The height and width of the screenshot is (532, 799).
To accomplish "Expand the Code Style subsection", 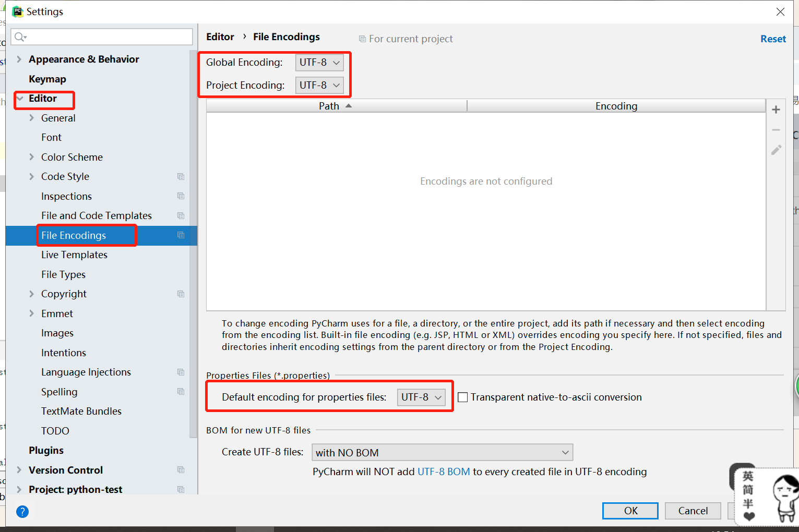I will pyautogui.click(x=32, y=177).
